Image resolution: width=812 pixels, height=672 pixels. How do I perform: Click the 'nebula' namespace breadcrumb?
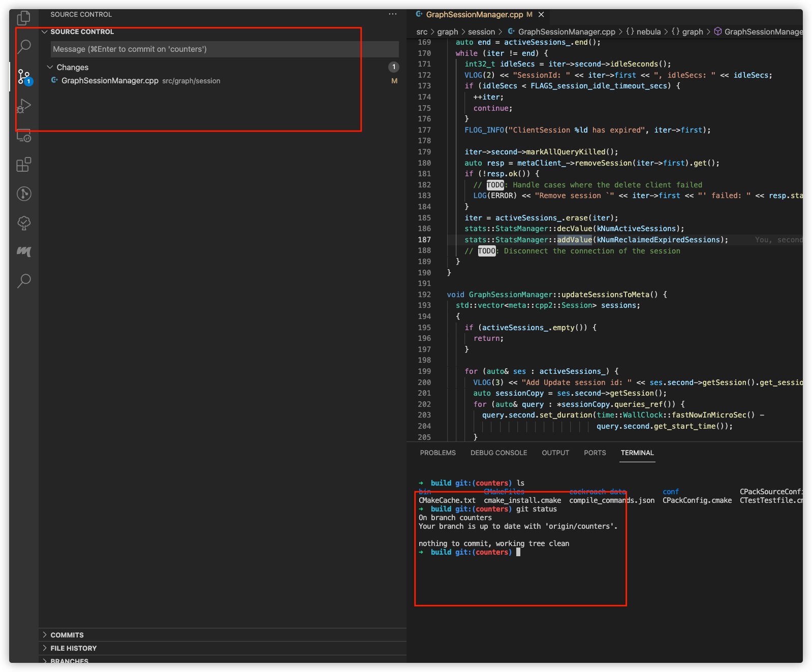point(643,31)
